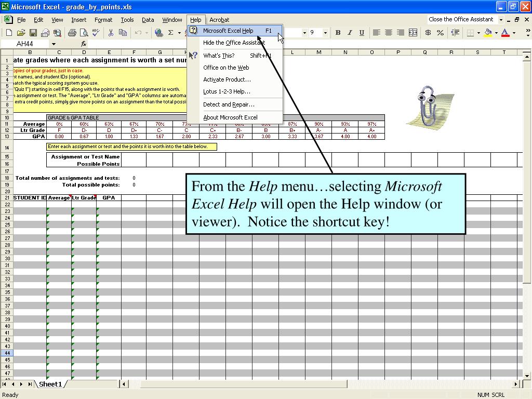The width and height of the screenshot is (532, 399).
Task: Open a file with the folder icon
Action: (21, 33)
